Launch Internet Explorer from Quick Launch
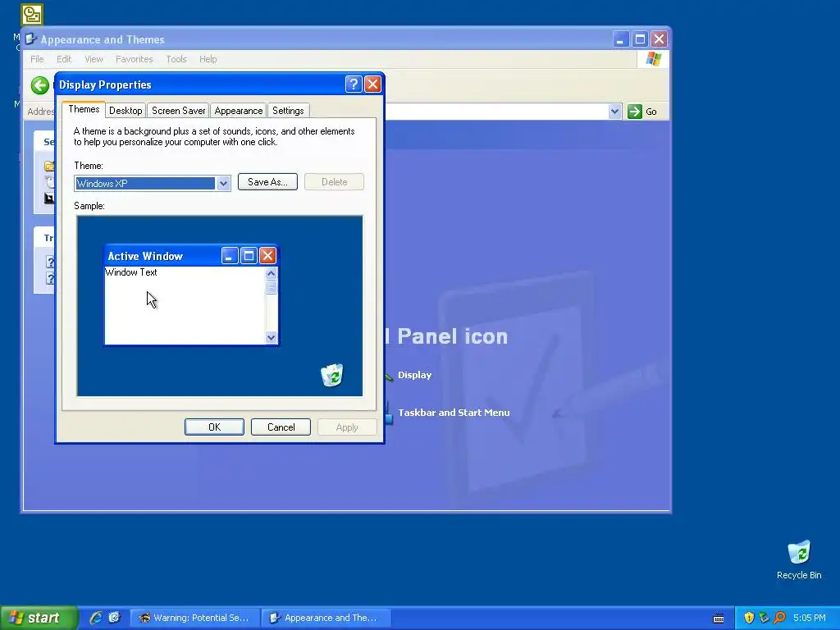840x630 pixels. (x=96, y=618)
